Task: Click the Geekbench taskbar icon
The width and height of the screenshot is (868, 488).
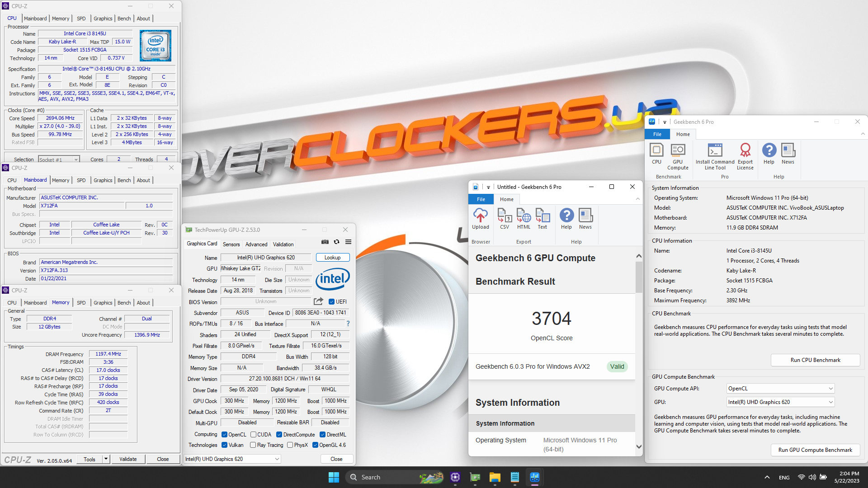Action: pyautogui.click(x=534, y=477)
